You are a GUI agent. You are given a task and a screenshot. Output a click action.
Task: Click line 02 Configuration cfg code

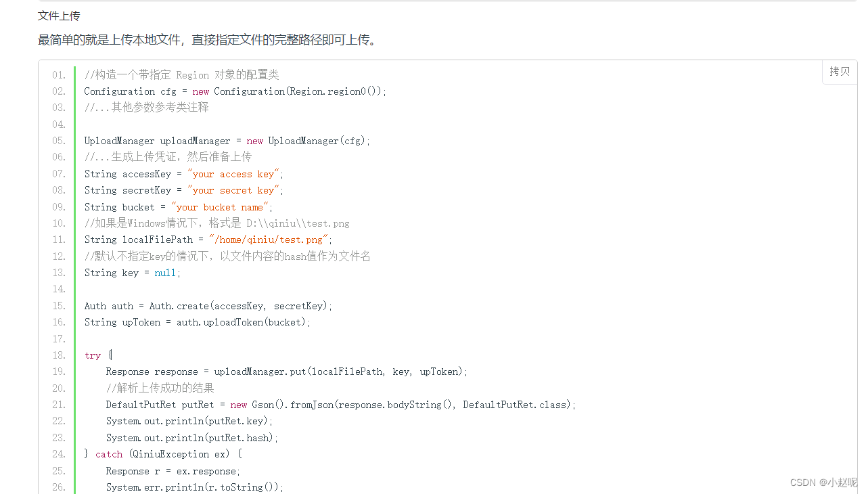(x=235, y=91)
